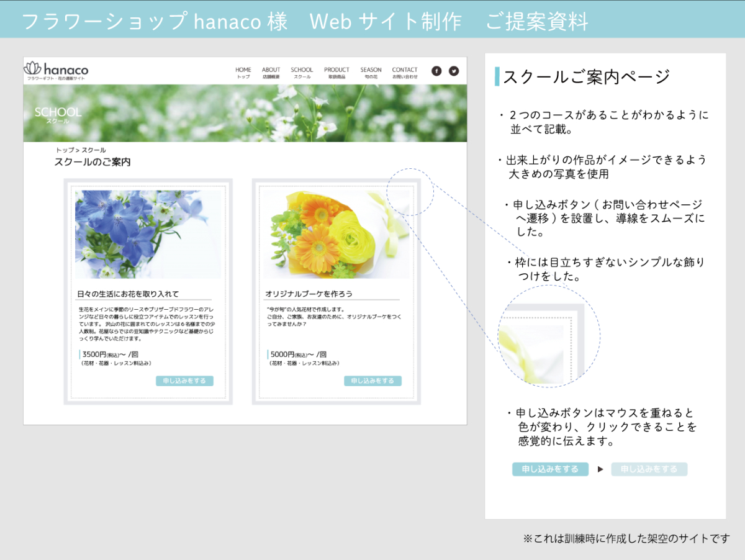Go to the HOME menu item
The image size is (745, 560).
[243, 73]
